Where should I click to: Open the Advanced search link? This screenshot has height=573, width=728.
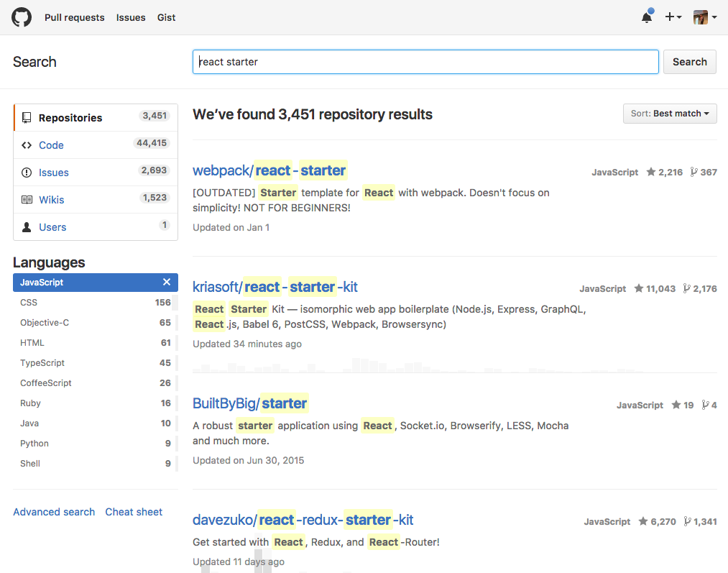pos(54,512)
